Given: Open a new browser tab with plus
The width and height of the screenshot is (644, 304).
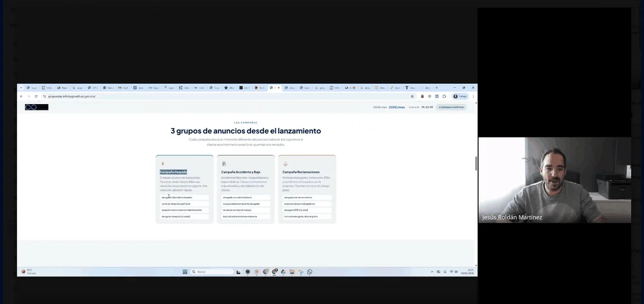Looking at the screenshot, I should (x=437, y=87).
